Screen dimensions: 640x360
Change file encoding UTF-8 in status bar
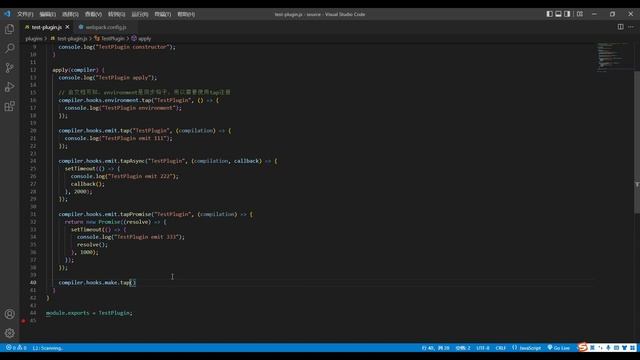point(483,348)
